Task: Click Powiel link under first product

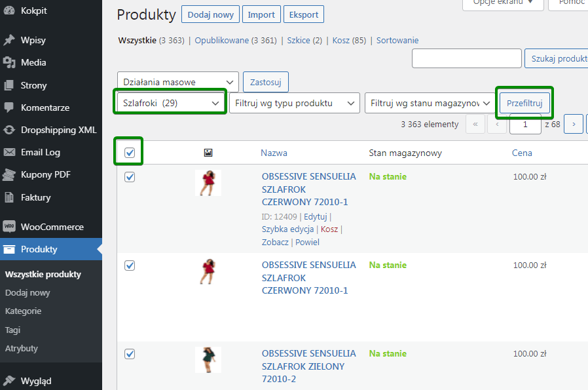Action: (307, 242)
